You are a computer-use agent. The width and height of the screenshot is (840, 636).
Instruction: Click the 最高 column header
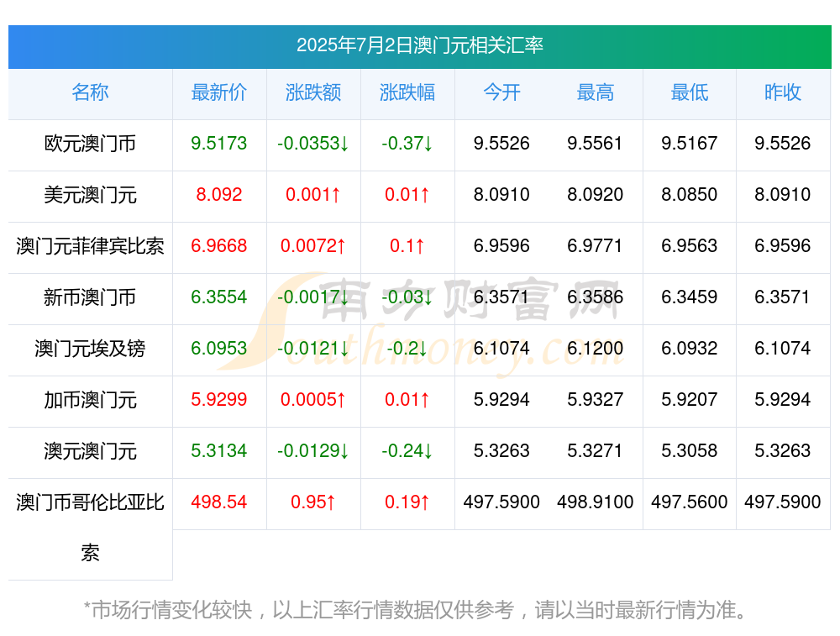[x=596, y=92]
